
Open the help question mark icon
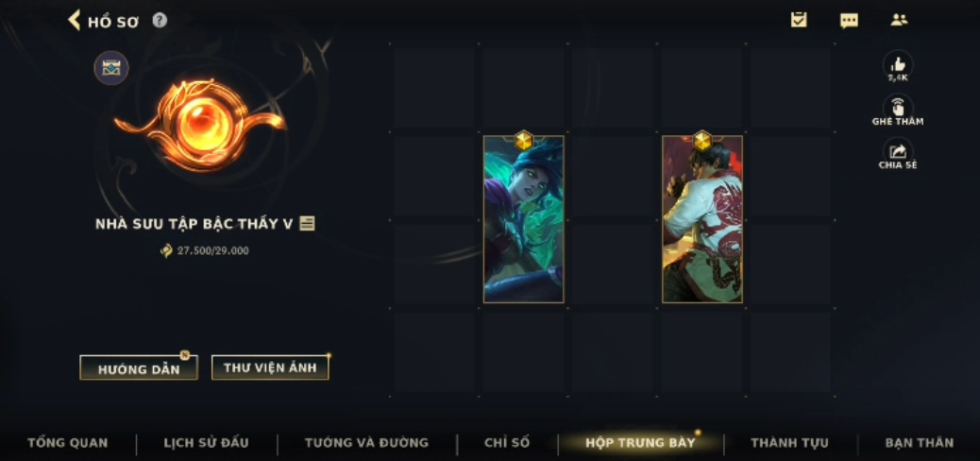point(160,20)
